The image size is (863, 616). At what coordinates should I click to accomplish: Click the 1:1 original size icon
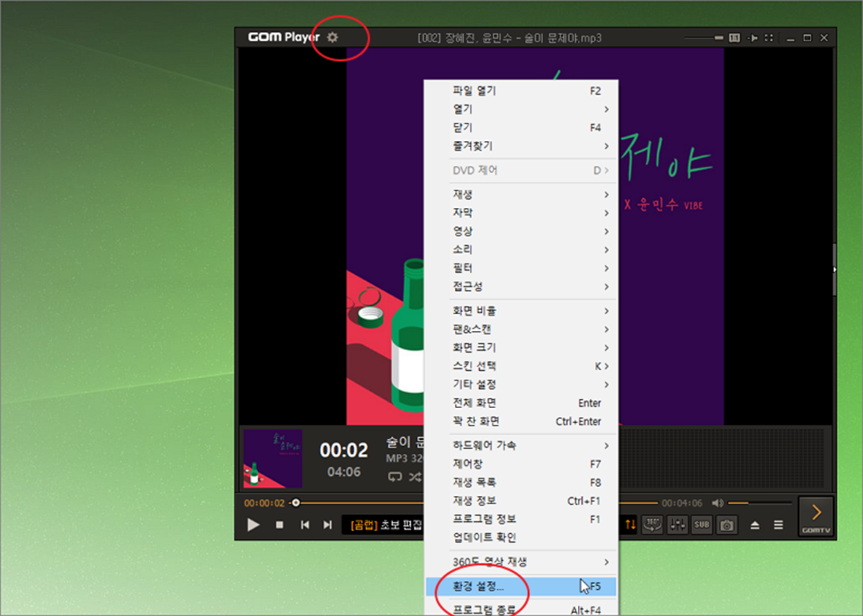[x=735, y=37]
